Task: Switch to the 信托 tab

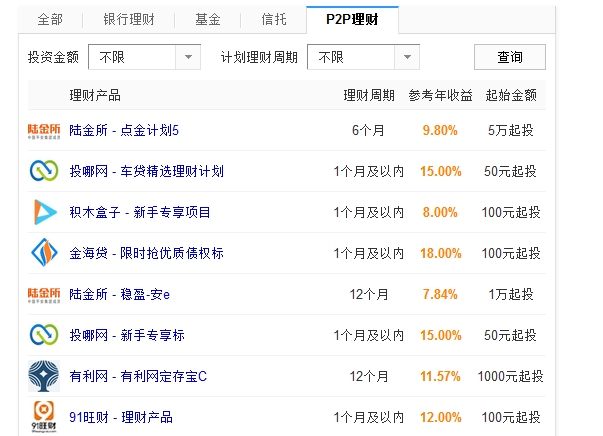Action: (x=274, y=19)
